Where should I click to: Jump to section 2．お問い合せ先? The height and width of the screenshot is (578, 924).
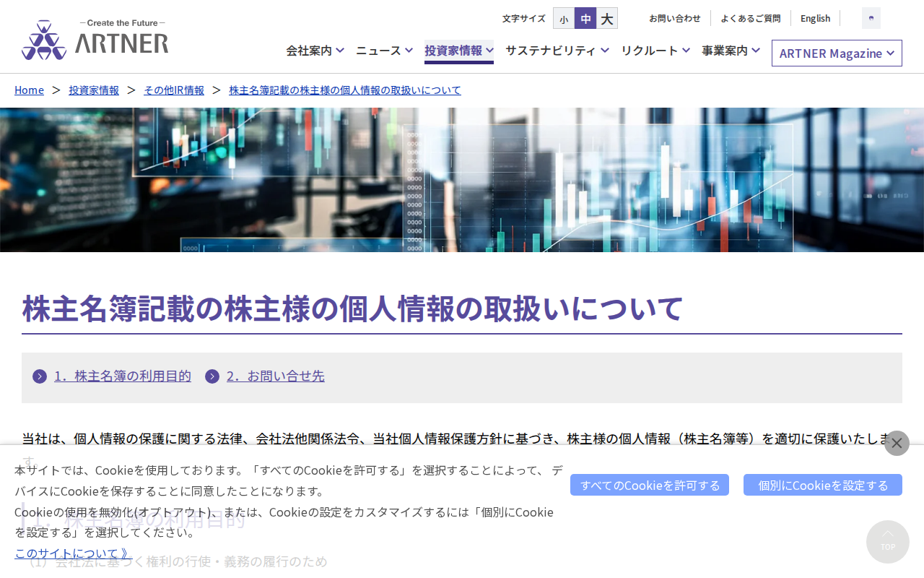[x=276, y=376]
